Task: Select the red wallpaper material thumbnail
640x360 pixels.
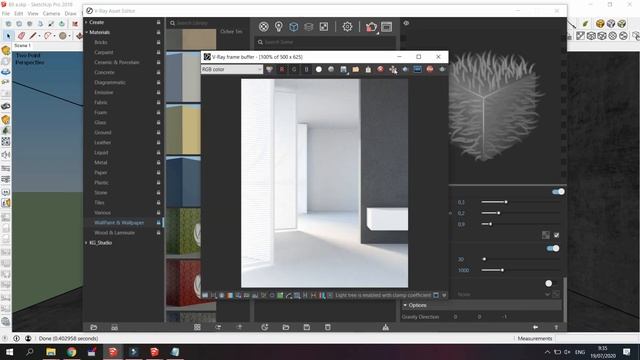Action: click(183, 284)
